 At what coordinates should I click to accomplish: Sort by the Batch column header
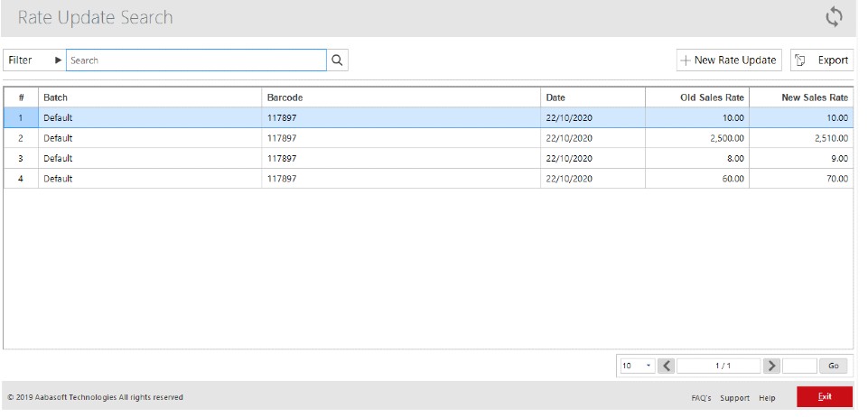pyautogui.click(x=56, y=97)
